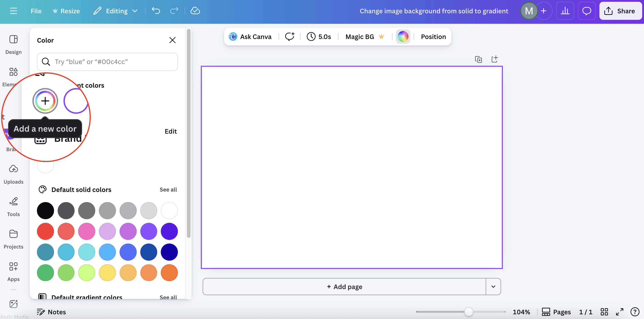
Task: Click the rainbow background color icon
Action: tap(403, 36)
